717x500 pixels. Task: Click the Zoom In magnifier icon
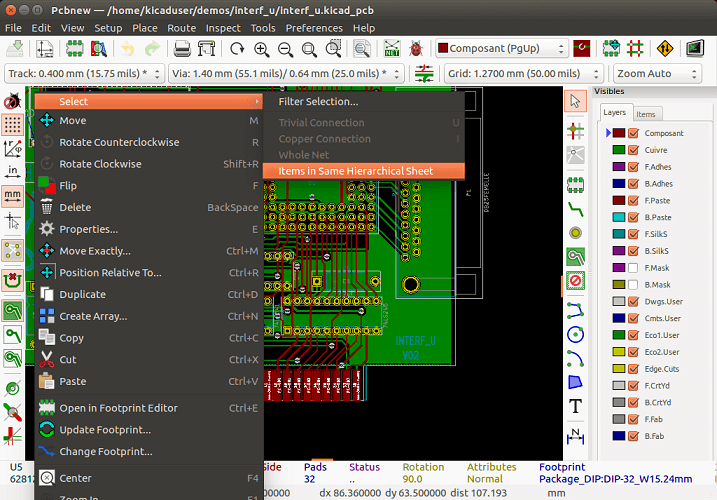coord(262,48)
